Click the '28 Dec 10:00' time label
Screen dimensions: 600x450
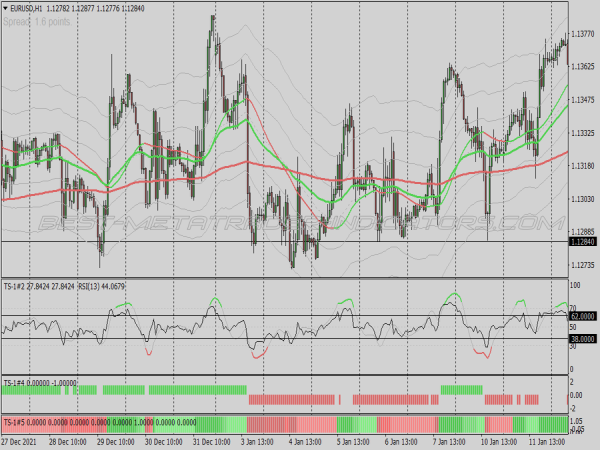(67, 442)
